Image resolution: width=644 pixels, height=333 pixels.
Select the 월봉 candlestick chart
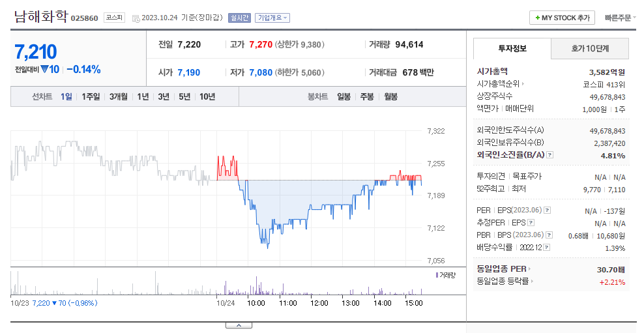click(390, 96)
